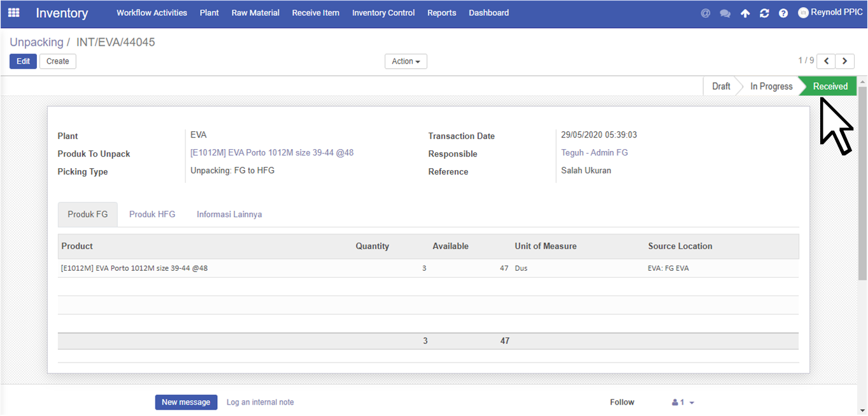This screenshot has height=416, width=868.
Task: Open Reynold PPIC user menu
Action: click(x=830, y=13)
